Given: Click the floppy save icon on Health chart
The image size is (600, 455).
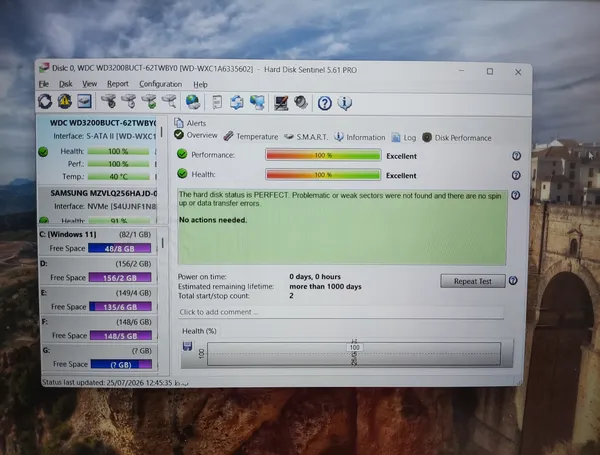Looking at the screenshot, I should [x=188, y=346].
